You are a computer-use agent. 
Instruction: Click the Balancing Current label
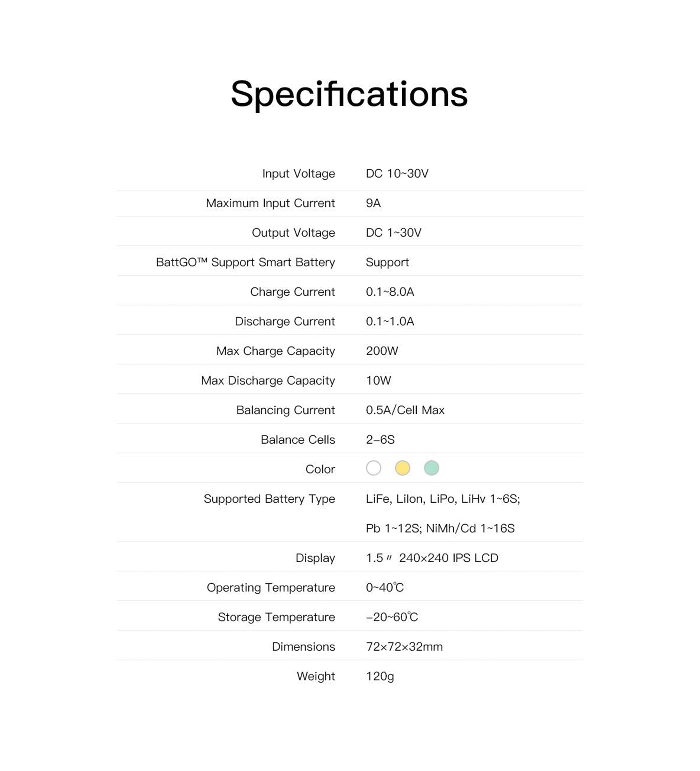285,410
